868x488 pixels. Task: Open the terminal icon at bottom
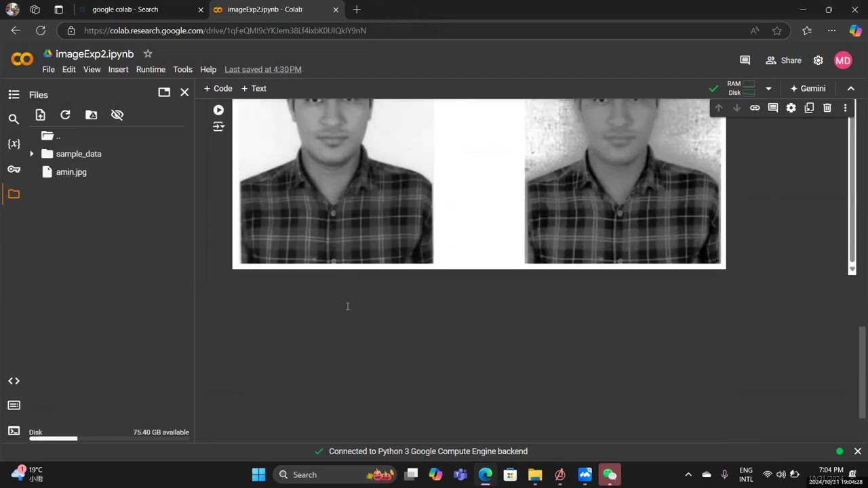[14, 430]
